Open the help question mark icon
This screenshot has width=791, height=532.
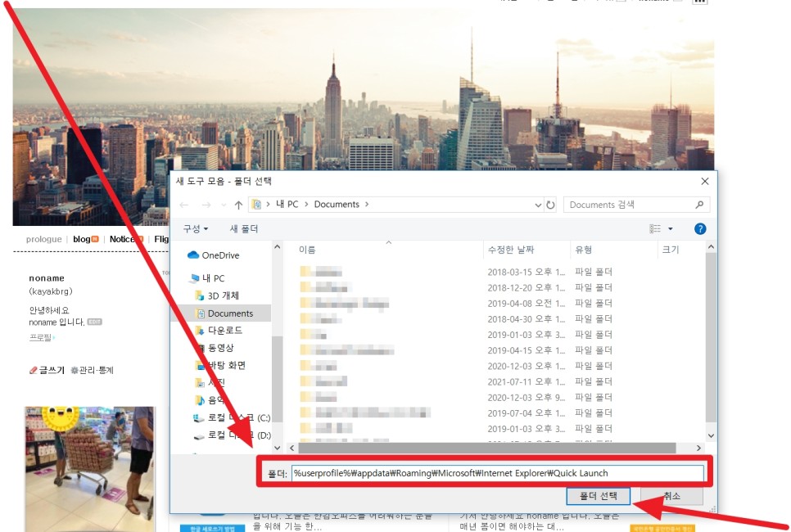[x=699, y=229]
